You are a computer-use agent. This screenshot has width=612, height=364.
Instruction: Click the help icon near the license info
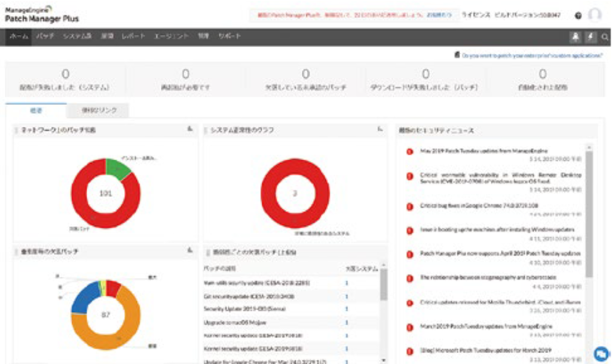[577, 14]
